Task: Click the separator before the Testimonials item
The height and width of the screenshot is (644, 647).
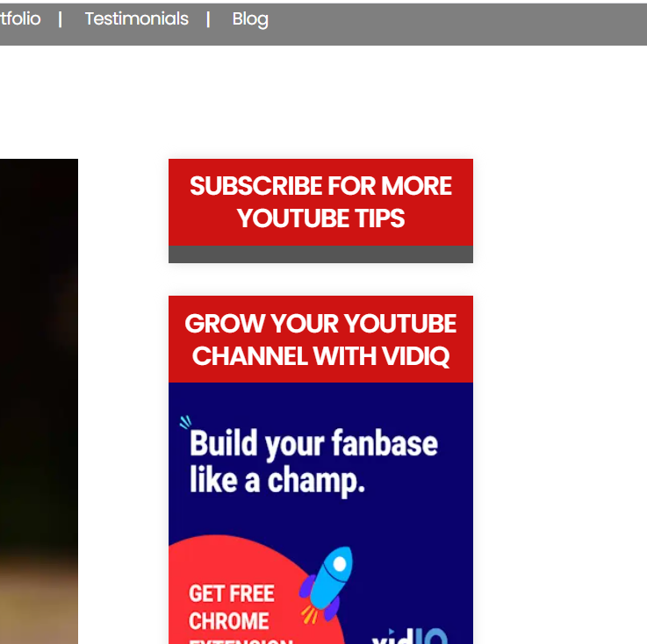Action: [x=61, y=19]
